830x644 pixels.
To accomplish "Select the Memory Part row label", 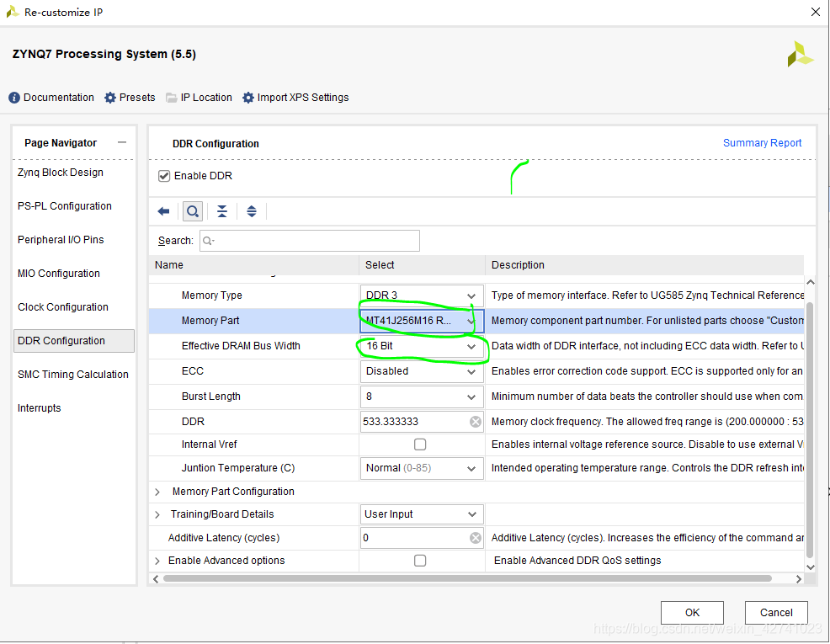I will 210,321.
